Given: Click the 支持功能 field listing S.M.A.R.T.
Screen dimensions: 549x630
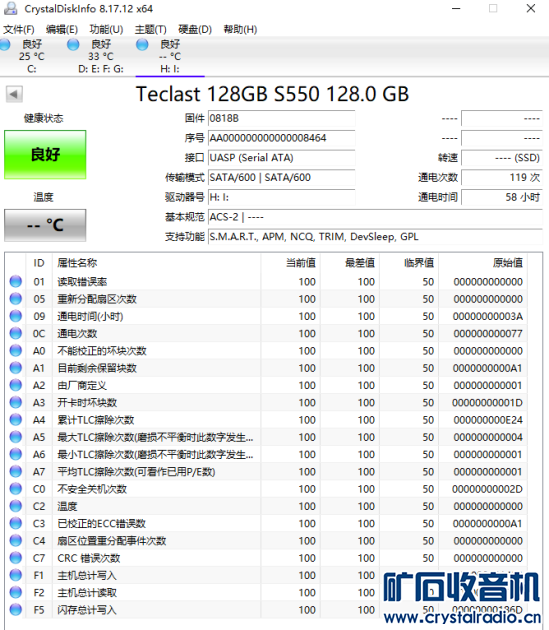Looking at the screenshot, I should [375, 237].
